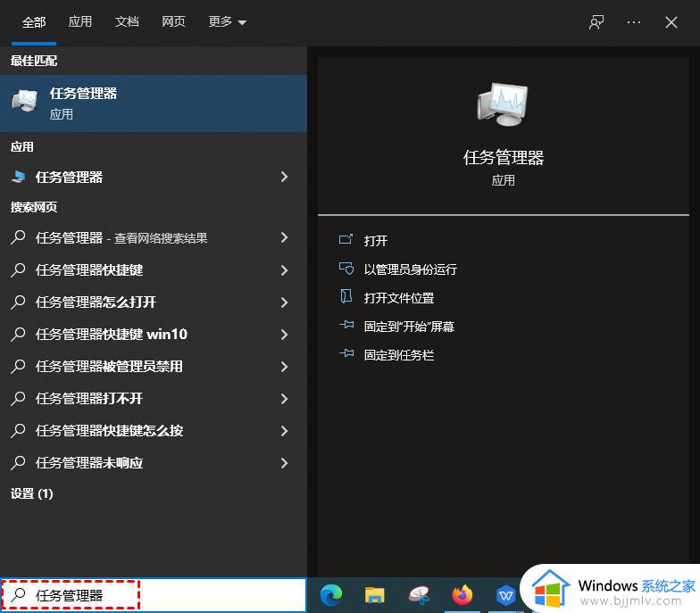Close the search panel with X
This screenshot has width=700, height=613.
[x=671, y=22]
